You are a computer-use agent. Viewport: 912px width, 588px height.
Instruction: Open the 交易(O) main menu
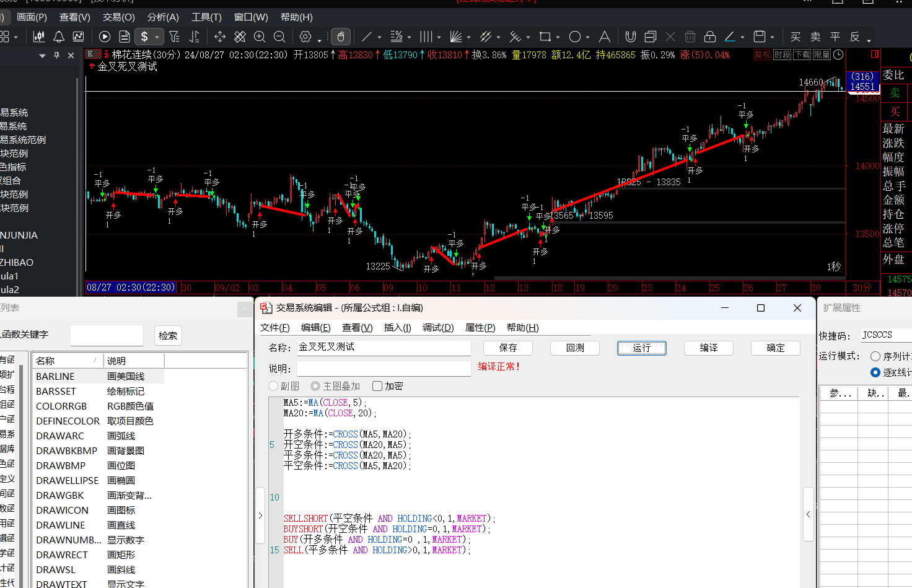(x=118, y=17)
